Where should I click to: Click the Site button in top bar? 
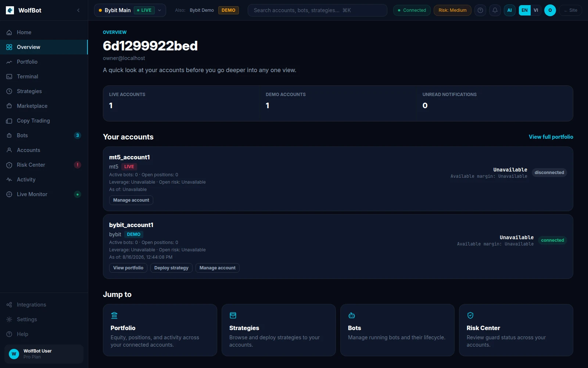(x=571, y=10)
